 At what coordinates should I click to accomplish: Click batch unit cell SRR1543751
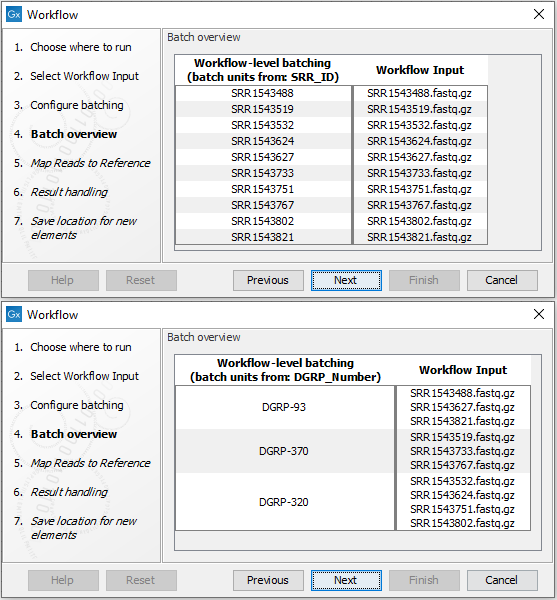[x=263, y=189]
